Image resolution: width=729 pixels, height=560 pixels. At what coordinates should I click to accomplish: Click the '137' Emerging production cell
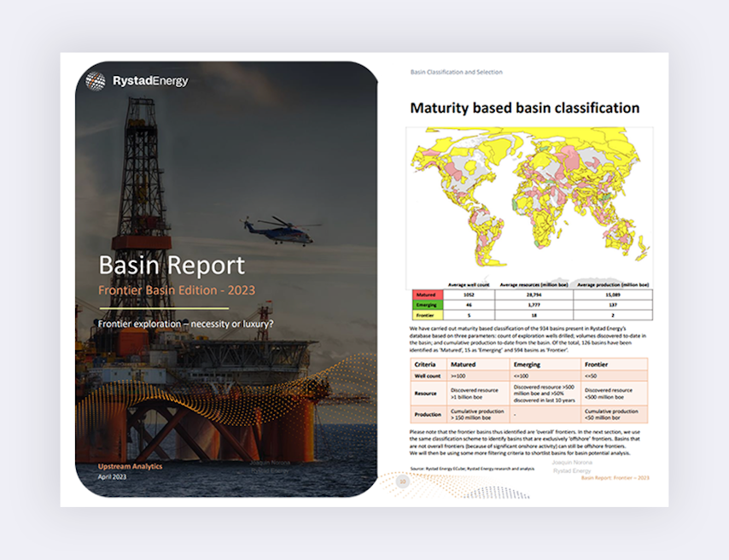coord(613,305)
